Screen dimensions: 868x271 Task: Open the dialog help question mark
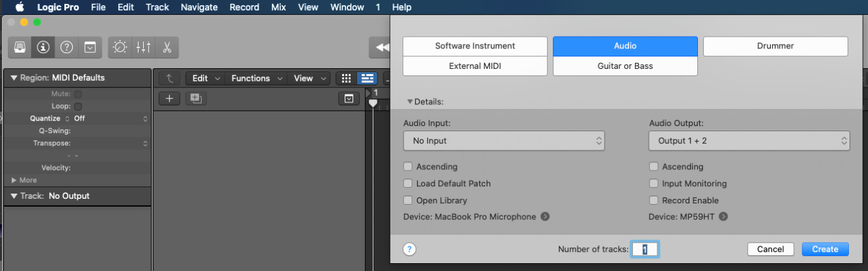410,249
